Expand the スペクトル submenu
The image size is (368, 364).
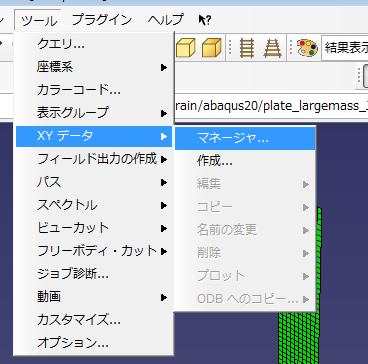click(94, 205)
